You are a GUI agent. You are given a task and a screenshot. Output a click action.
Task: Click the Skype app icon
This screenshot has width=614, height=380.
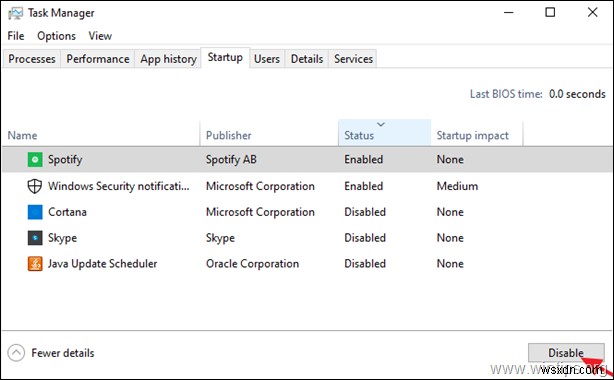pyautogui.click(x=35, y=238)
